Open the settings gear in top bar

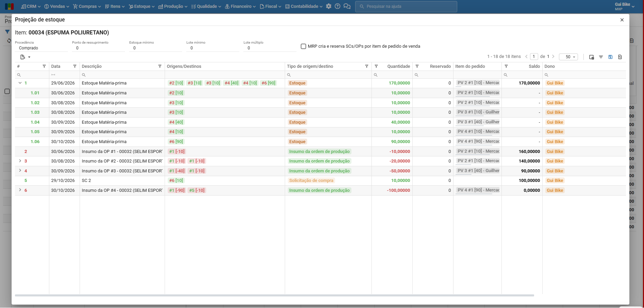coord(329,6)
